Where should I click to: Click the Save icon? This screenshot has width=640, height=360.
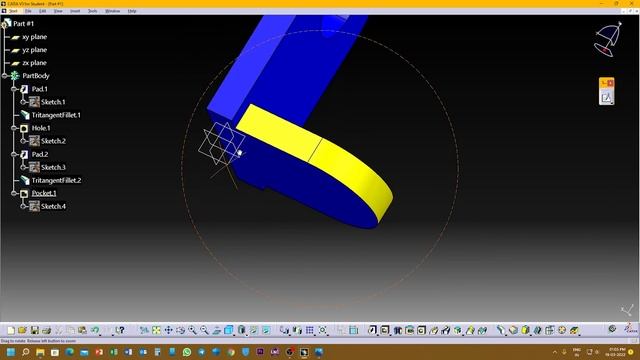(35, 330)
